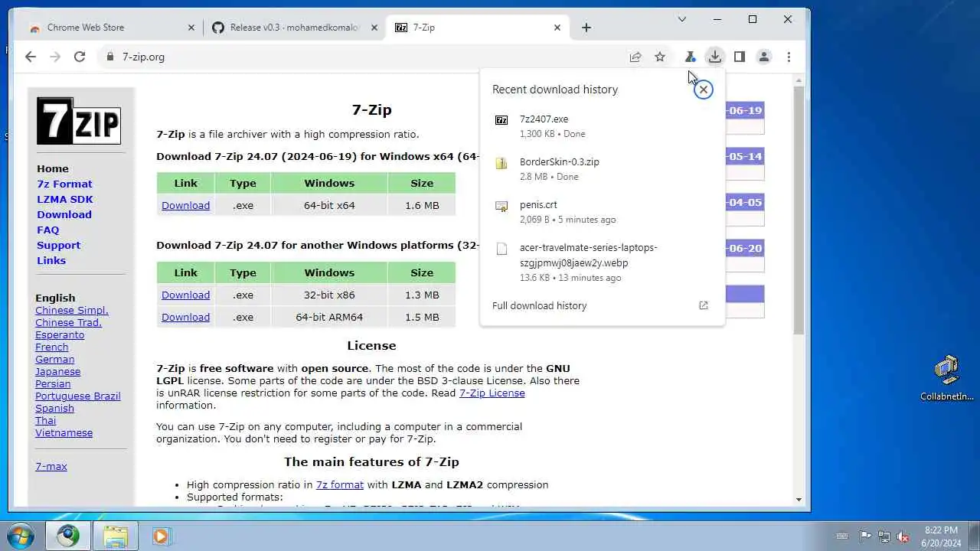Click the webp file icon in downloads
The width and height of the screenshot is (980, 551).
(501, 249)
